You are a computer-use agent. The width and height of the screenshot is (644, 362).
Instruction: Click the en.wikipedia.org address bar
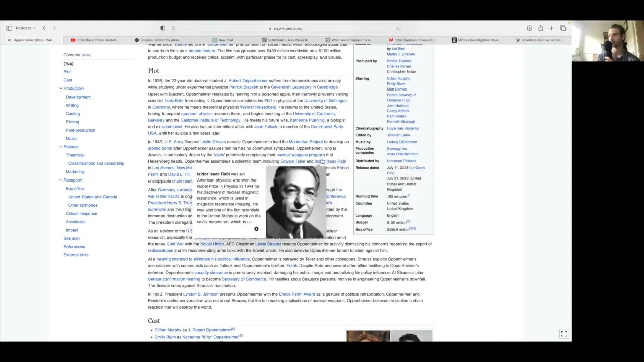pyautogui.click(x=285, y=28)
